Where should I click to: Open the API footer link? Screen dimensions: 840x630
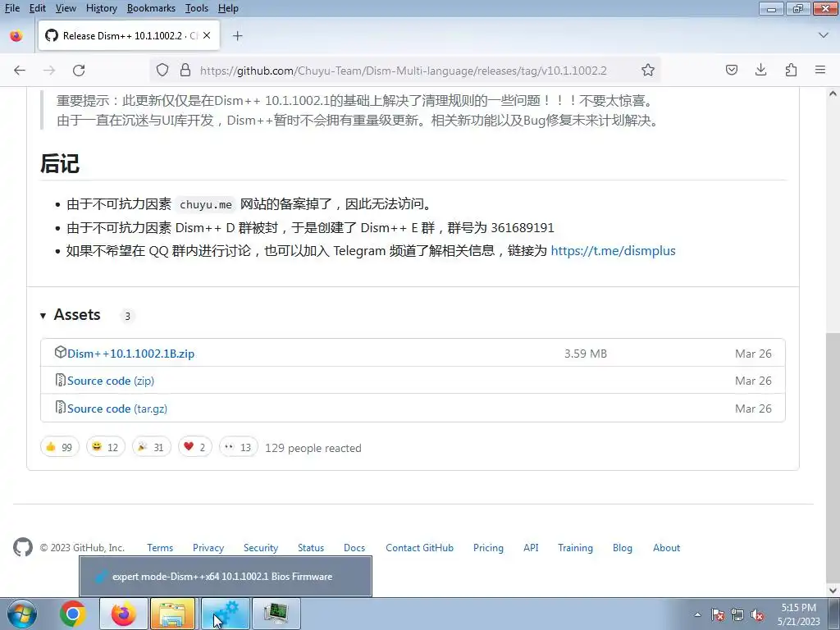(531, 547)
